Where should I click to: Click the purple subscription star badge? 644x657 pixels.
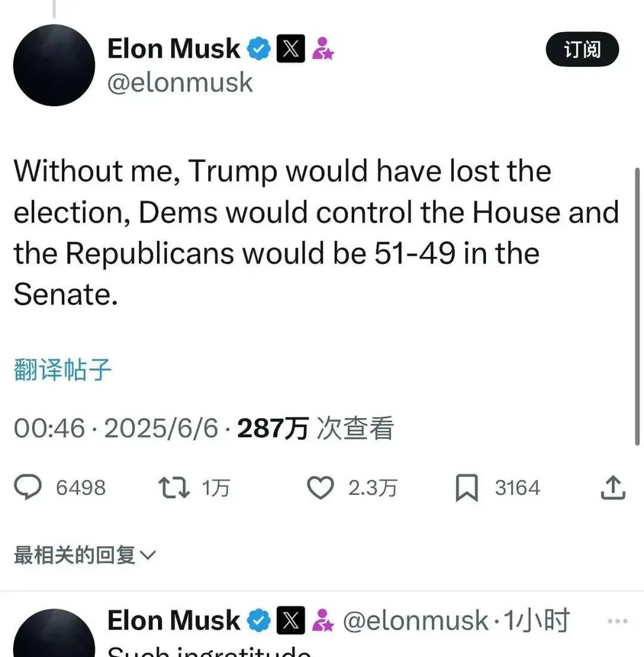[x=323, y=49]
